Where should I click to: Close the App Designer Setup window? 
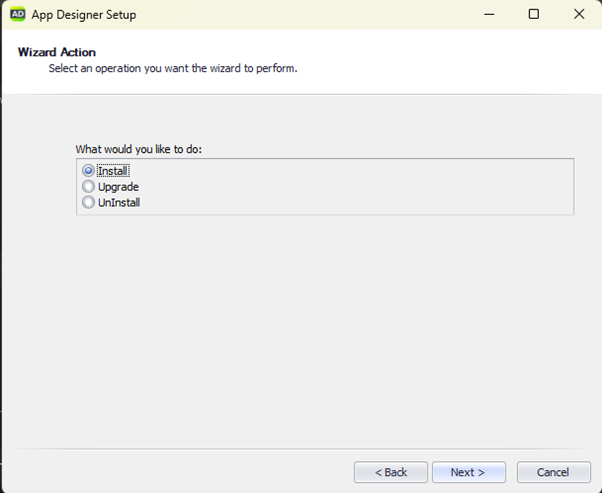click(x=579, y=14)
